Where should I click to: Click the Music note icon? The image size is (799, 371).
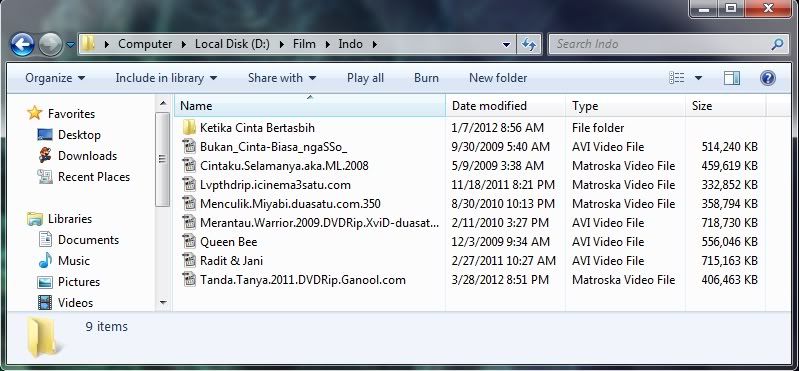point(45,260)
